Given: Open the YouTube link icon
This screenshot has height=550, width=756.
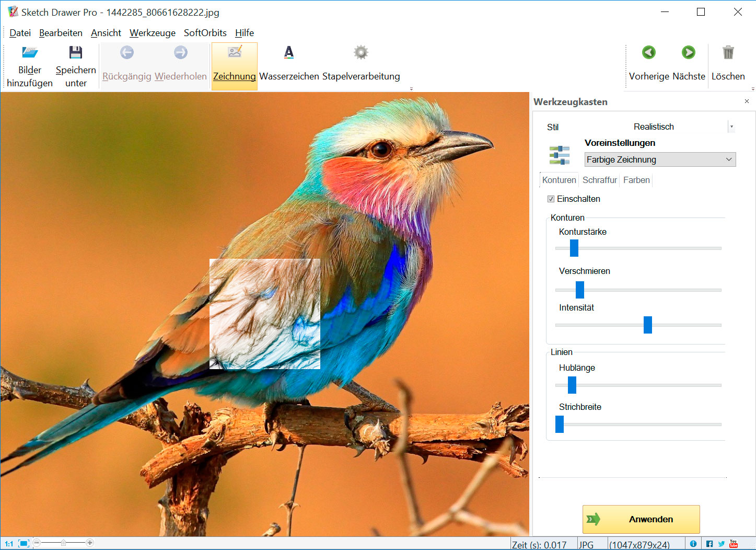Looking at the screenshot, I should 734,544.
